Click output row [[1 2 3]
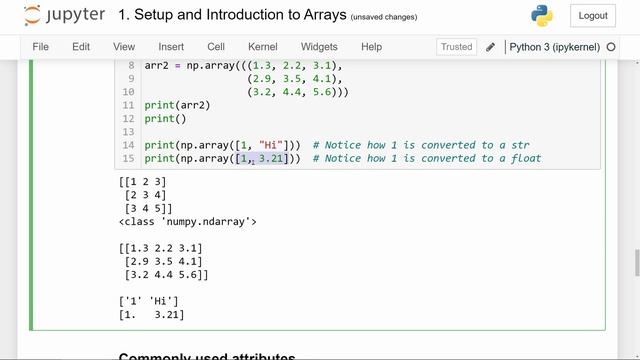 (x=142, y=182)
